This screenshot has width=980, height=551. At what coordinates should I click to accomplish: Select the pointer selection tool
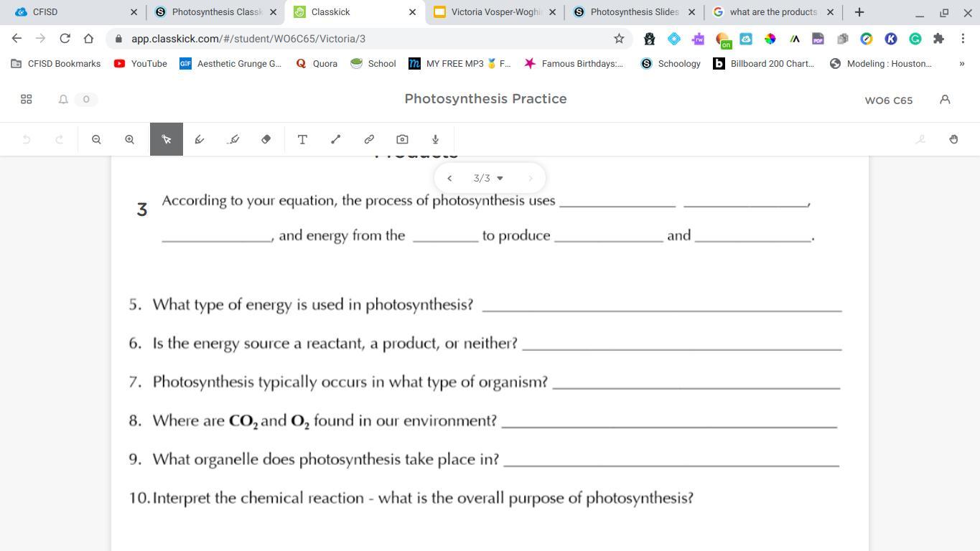tap(167, 139)
